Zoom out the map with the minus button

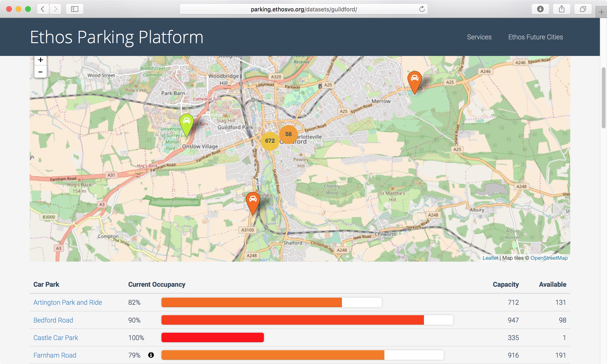[41, 72]
